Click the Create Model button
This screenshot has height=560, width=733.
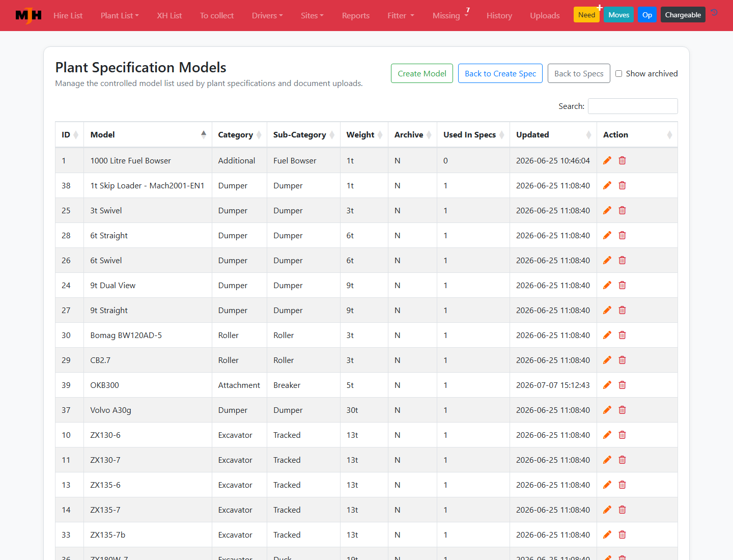[x=422, y=73]
